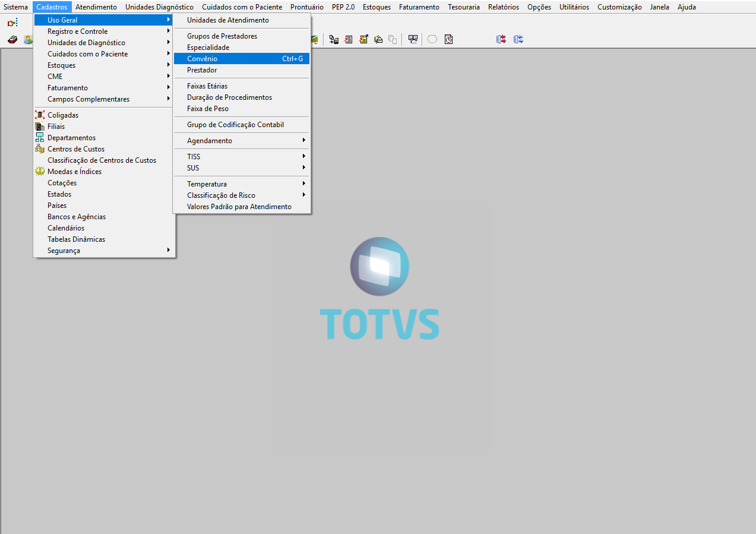
Task: Click the Coligadas menu icon
Action: [x=40, y=115]
